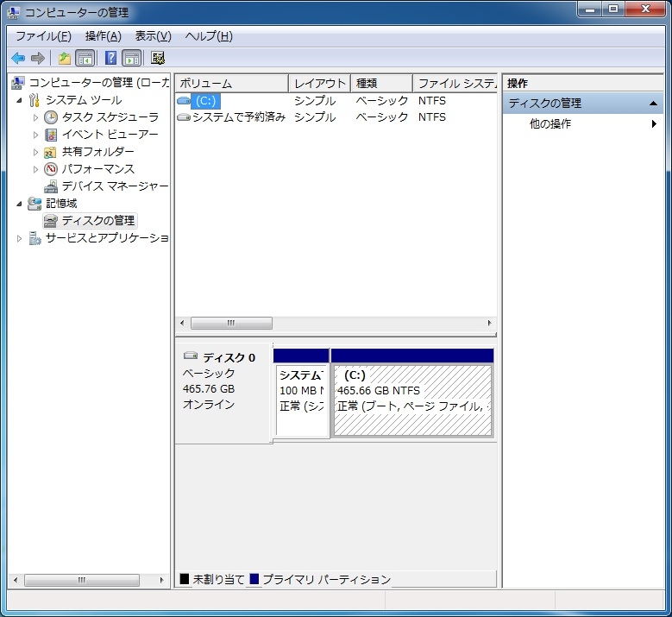The height and width of the screenshot is (617, 672).
Task: Sort by the 種類 column header
Action: click(x=381, y=83)
